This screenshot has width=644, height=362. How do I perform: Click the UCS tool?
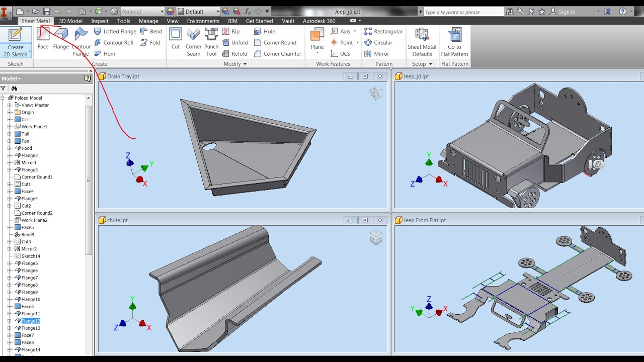[340, 53]
